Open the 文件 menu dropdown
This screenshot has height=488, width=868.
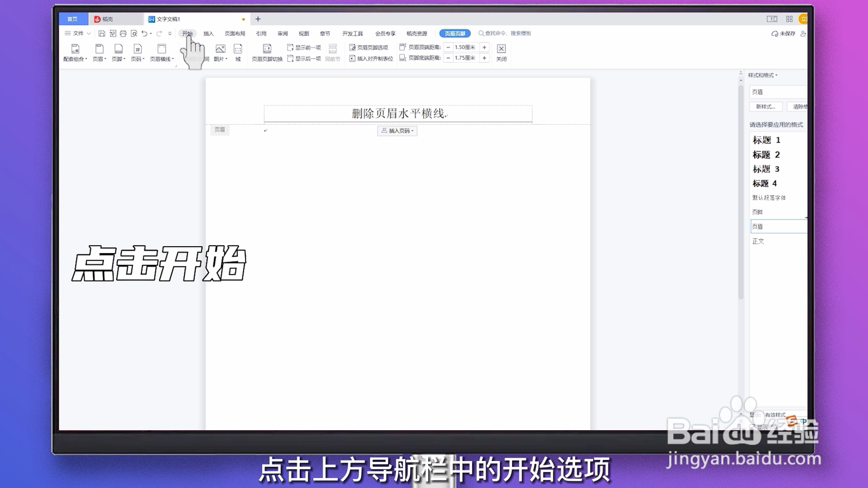[78, 33]
